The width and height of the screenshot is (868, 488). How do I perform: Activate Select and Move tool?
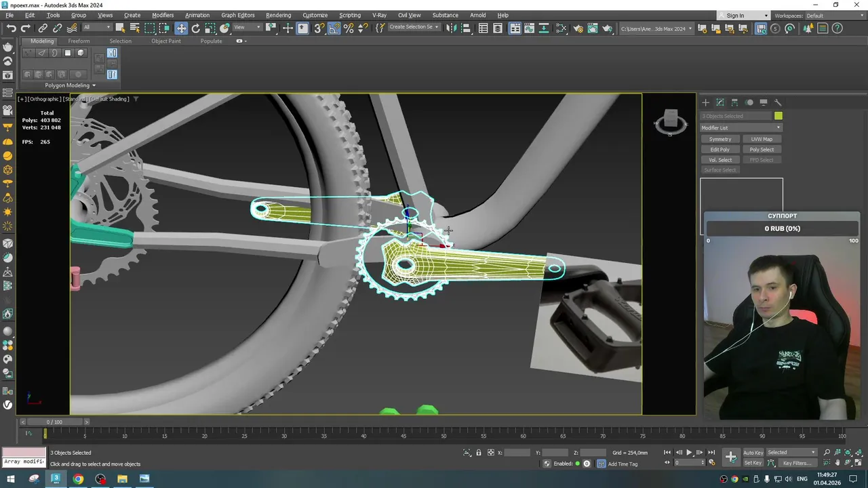181,28
